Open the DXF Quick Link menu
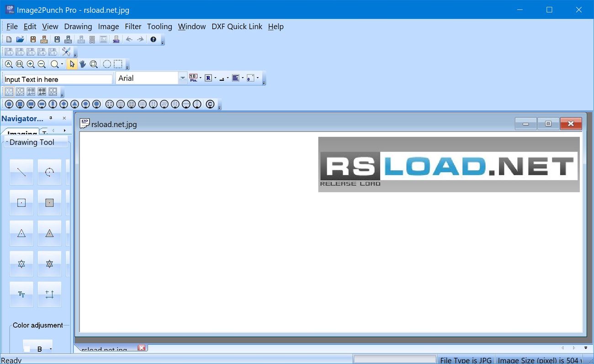Viewport: 594px width, 364px height. point(237,26)
